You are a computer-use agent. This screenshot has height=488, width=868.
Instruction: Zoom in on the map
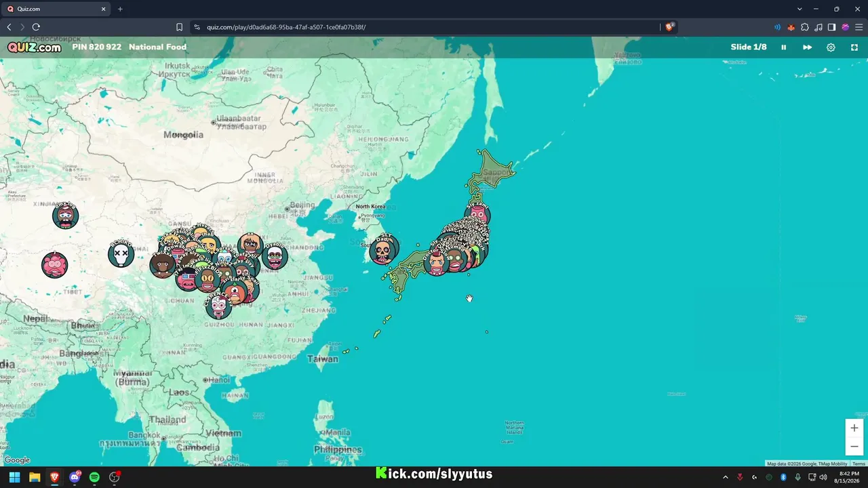pyautogui.click(x=854, y=428)
